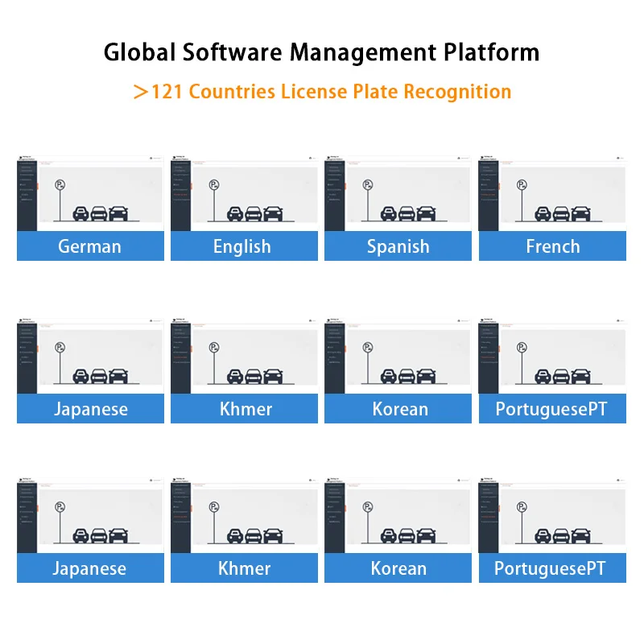The width and height of the screenshot is (644, 644).
Task: Open the German platform screenshot thumbnail
Action: pos(90,193)
